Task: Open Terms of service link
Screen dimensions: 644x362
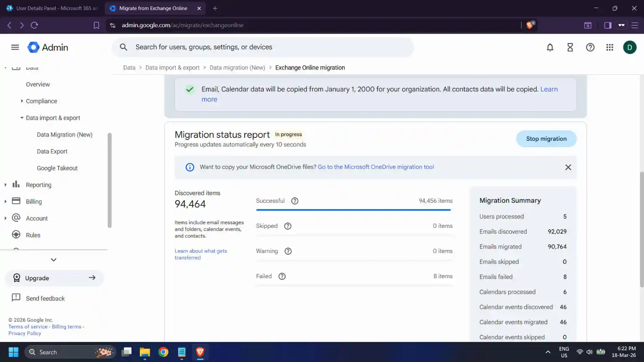Action: [x=28, y=327]
